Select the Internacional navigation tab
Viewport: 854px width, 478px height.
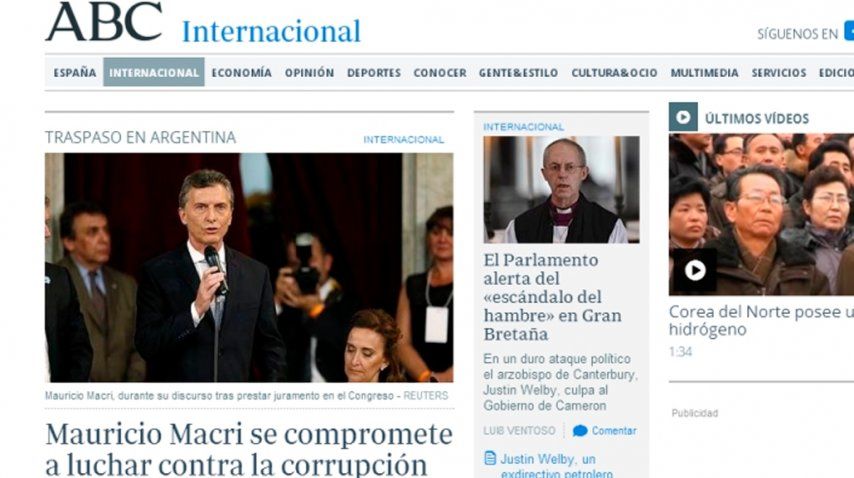click(x=154, y=72)
